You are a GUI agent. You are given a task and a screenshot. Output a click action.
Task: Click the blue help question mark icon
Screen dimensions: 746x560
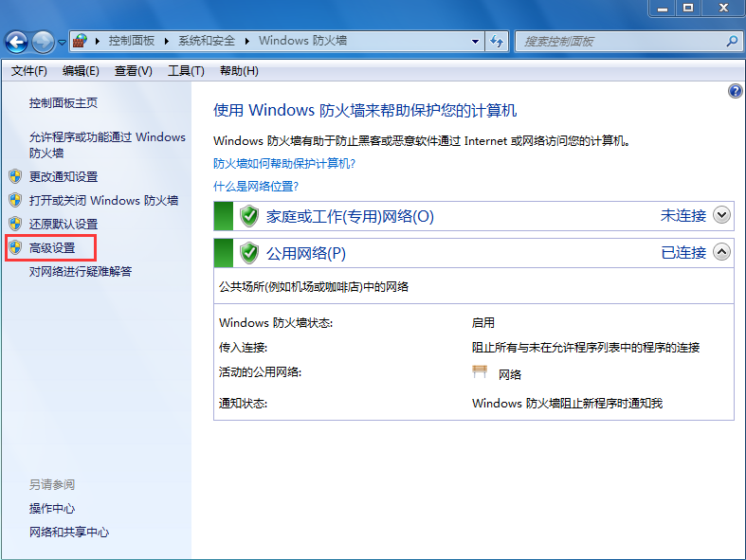735,91
